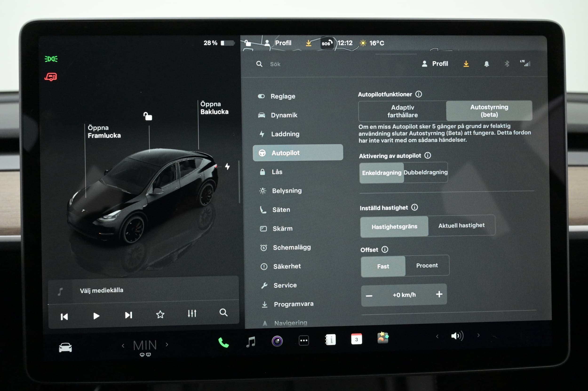Lower the cabin temperature with the left chevron
588x391 pixels.
(123, 346)
